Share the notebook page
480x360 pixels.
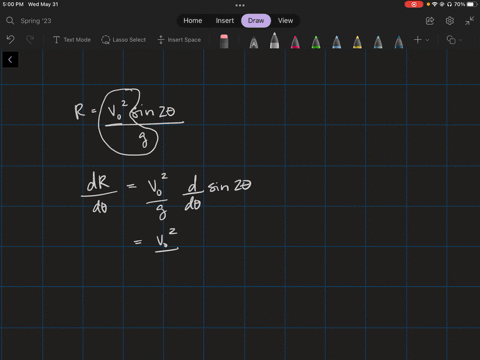pyautogui.click(x=430, y=21)
